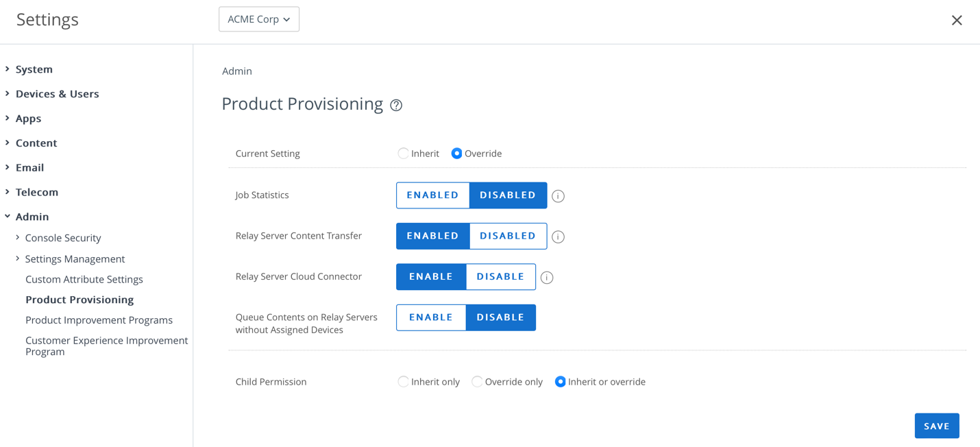
Task: Go to Product Improvement Programs
Action: 99,320
